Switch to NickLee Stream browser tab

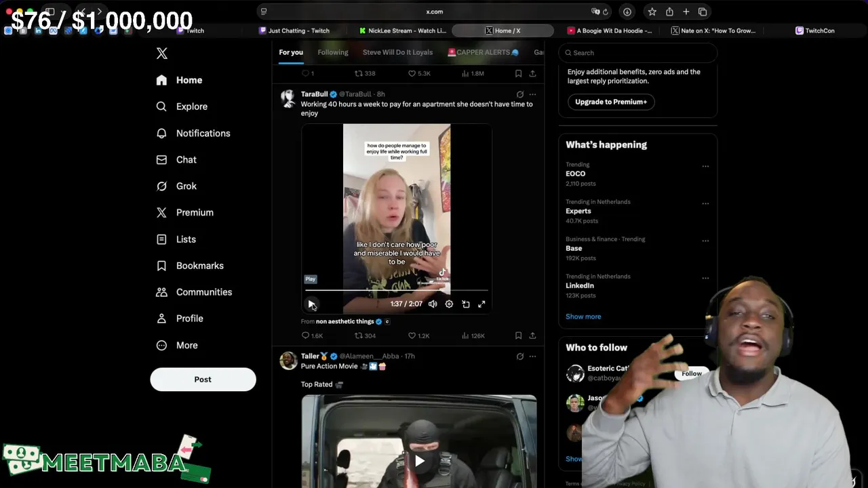click(403, 30)
